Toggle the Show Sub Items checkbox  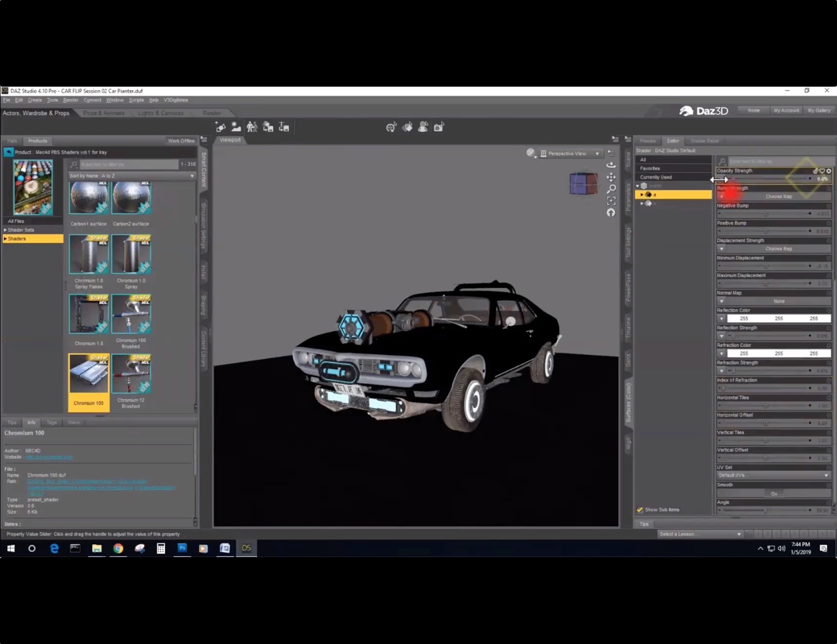(640, 509)
